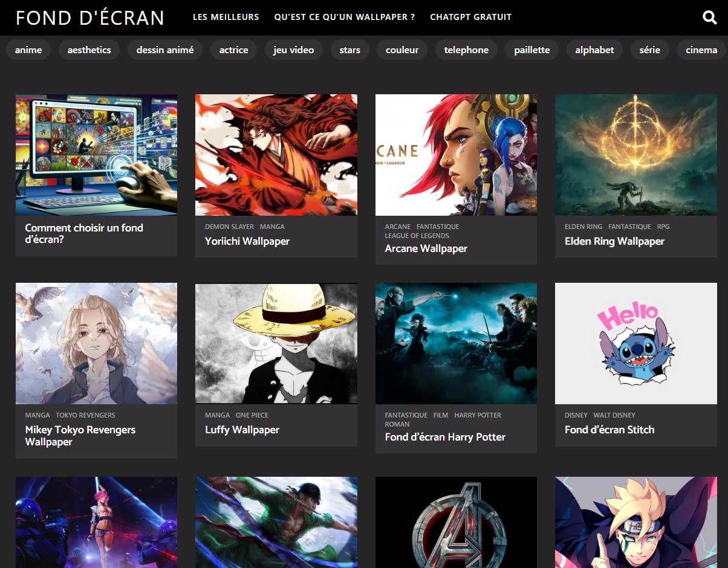Open the Luffy straw hat thumbnail

(276, 343)
